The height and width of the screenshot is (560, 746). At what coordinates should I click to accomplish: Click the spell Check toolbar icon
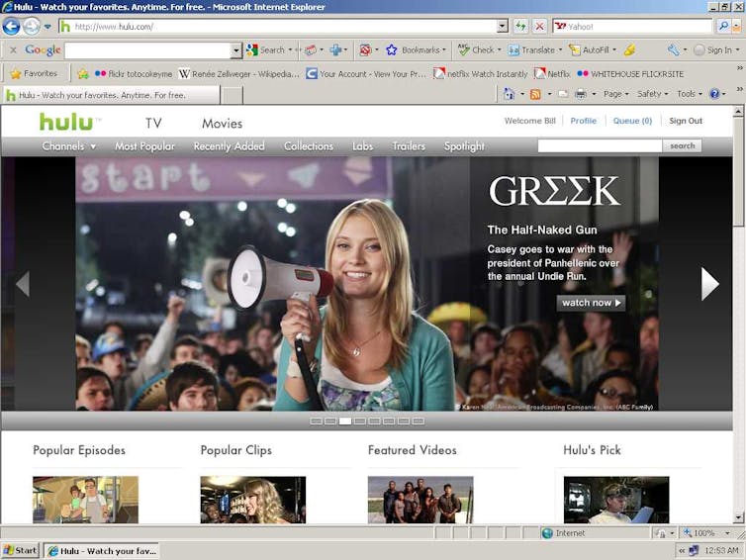click(x=477, y=49)
